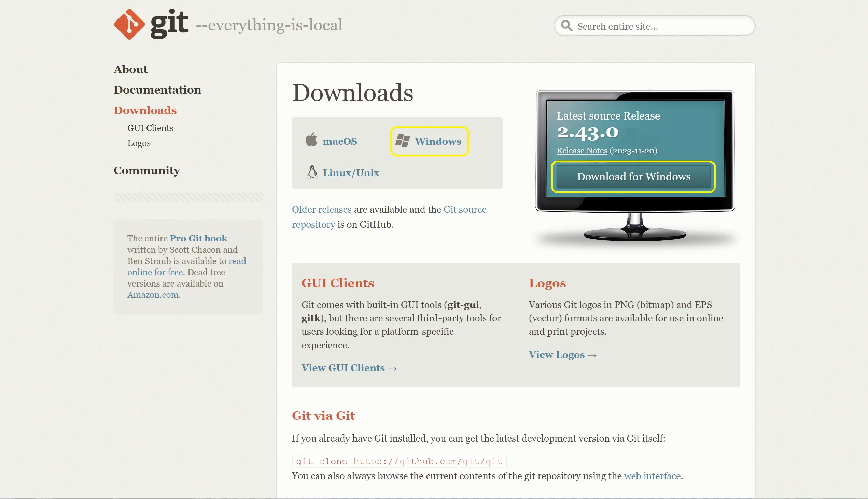Focus the Search entire site field
The width and height of the screenshot is (868, 499).
[654, 26]
